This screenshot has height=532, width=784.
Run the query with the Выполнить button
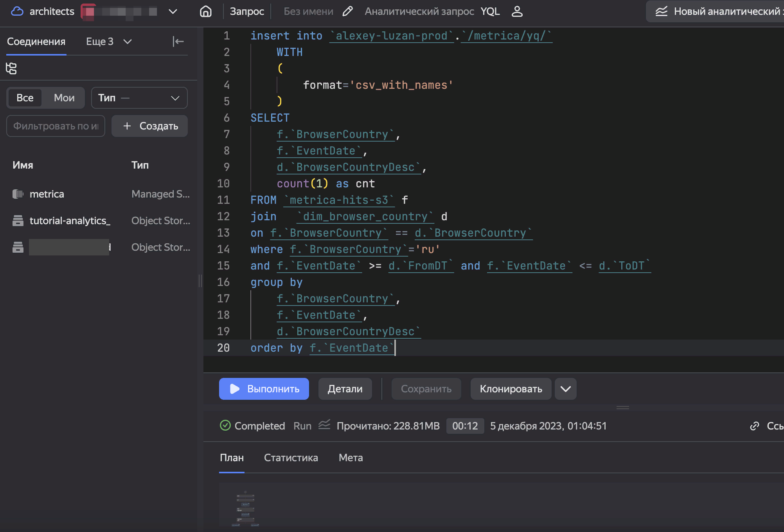[x=264, y=389]
